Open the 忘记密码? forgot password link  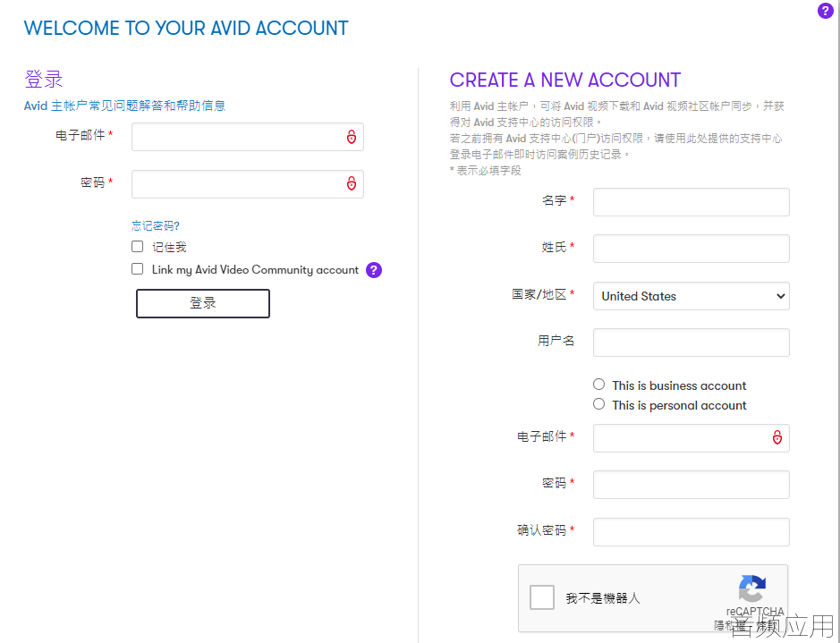pyautogui.click(x=156, y=226)
